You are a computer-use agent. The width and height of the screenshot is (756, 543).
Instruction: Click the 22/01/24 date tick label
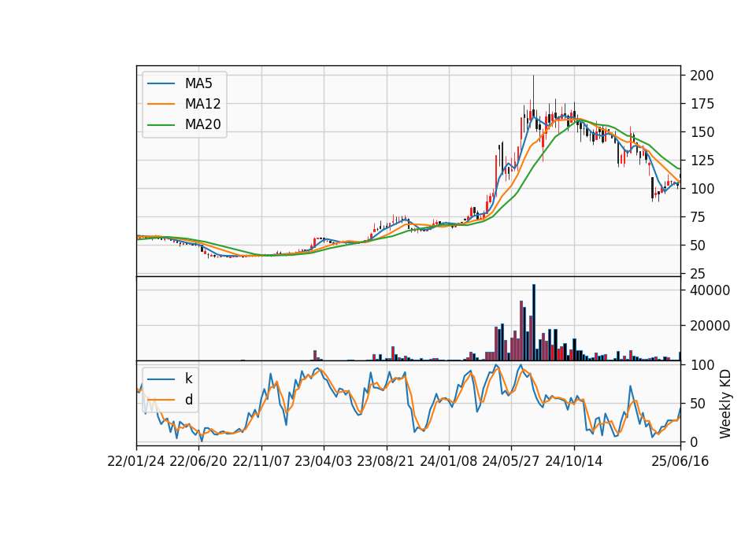[136, 461]
